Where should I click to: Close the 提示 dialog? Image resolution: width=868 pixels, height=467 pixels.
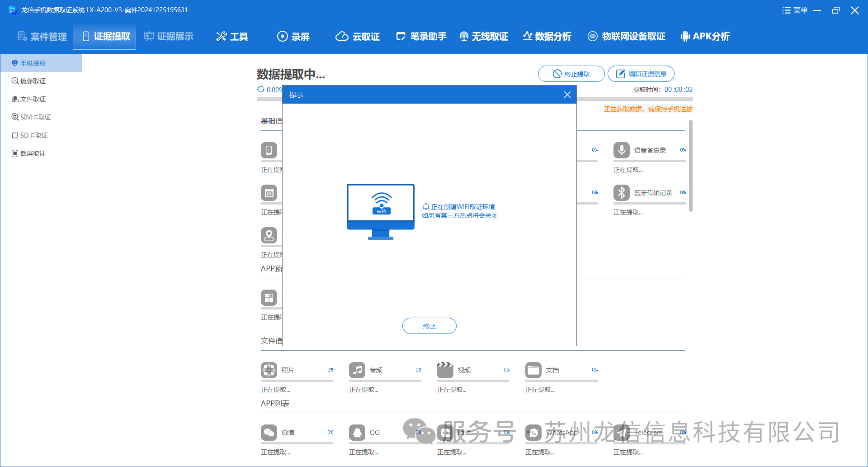coord(567,95)
